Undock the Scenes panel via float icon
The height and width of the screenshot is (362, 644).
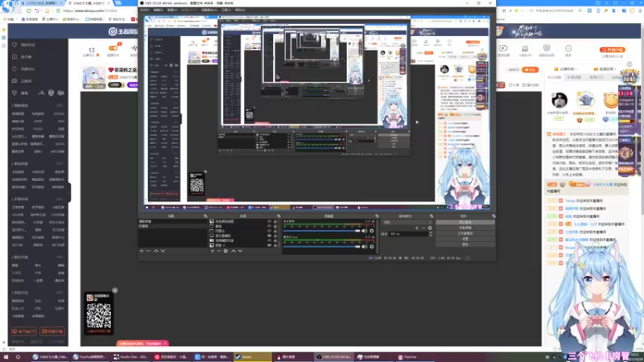205,216
